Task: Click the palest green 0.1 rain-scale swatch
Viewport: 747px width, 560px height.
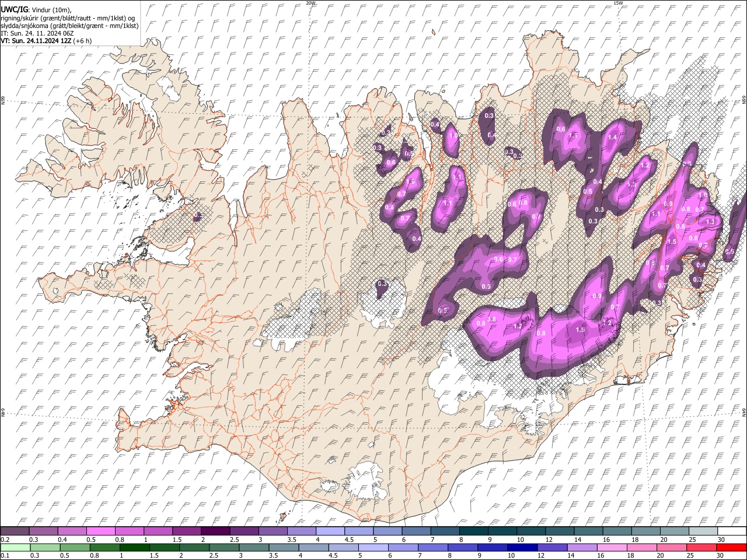Action: tap(15, 547)
